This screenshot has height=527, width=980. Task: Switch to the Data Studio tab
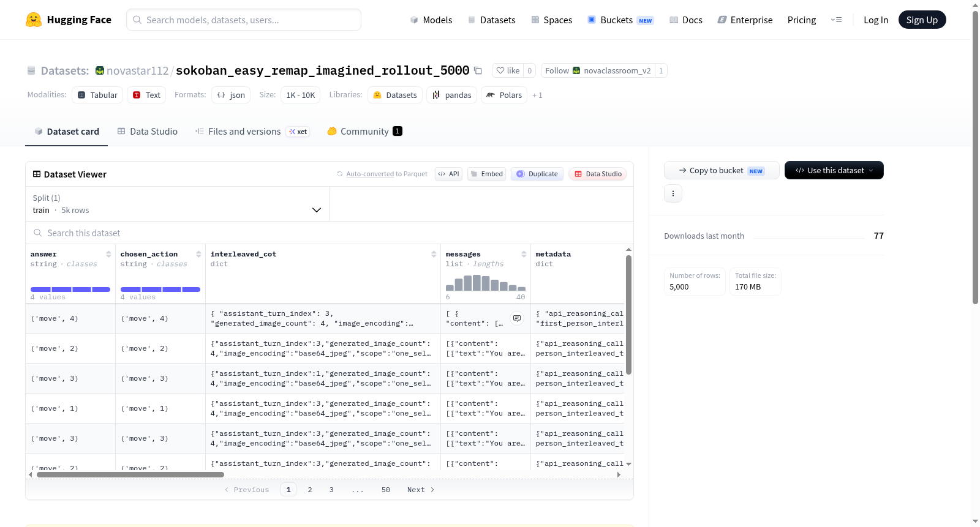148,132
